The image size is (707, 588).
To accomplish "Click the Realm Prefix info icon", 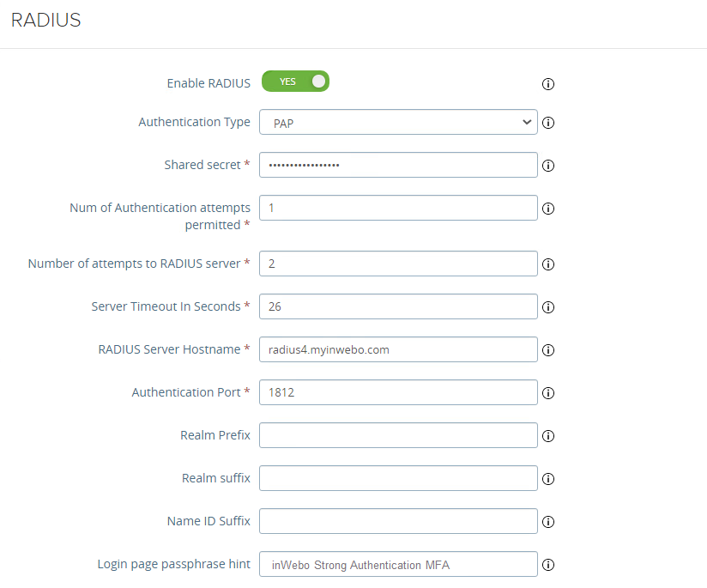I will (547, 435).
